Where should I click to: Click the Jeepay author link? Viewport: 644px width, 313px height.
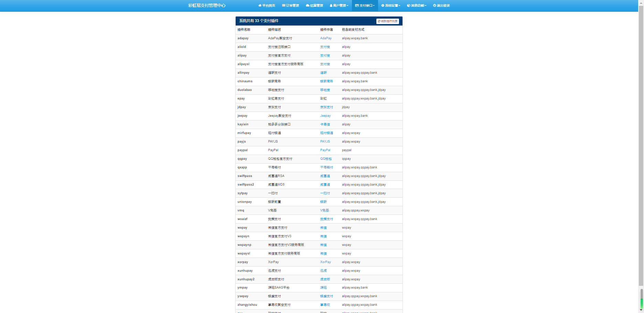[325, 116]
